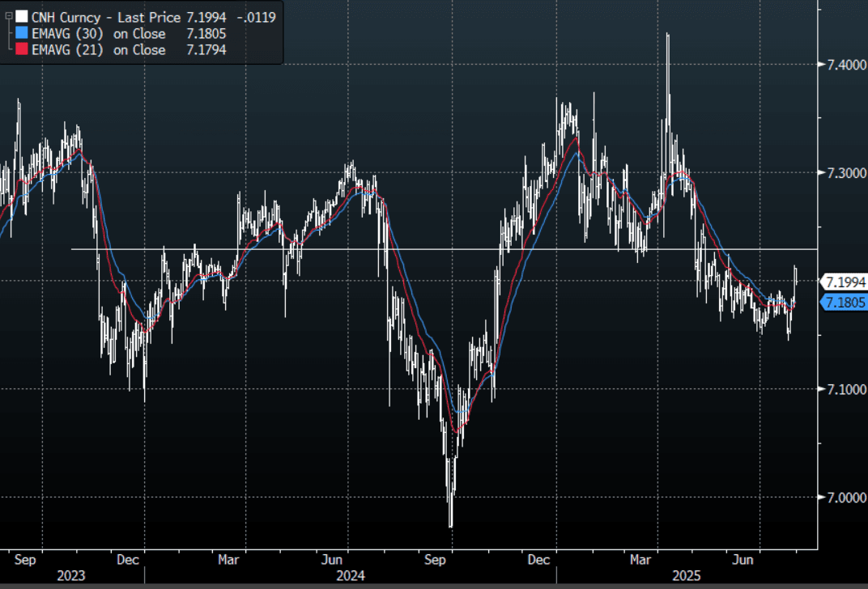Collapse the legend tree with the minus box
Screen dimensions: 868x589
[8, 17]
